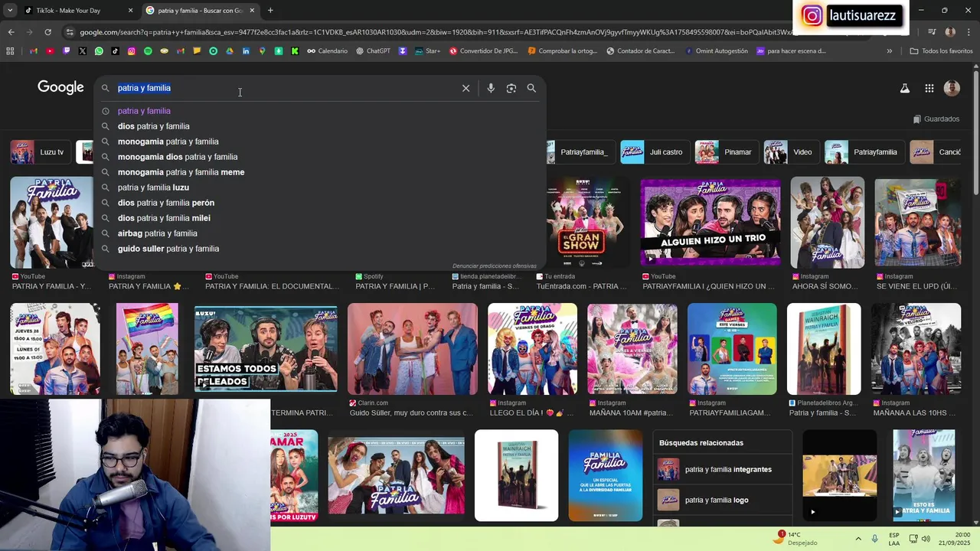
Task: Open Todos los favoritos folder
Action: point(941,51)
